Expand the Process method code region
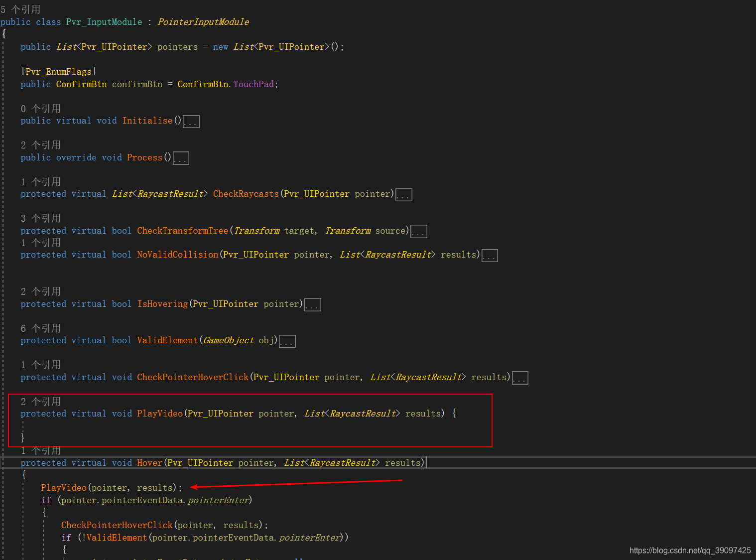 click(181, 158)
